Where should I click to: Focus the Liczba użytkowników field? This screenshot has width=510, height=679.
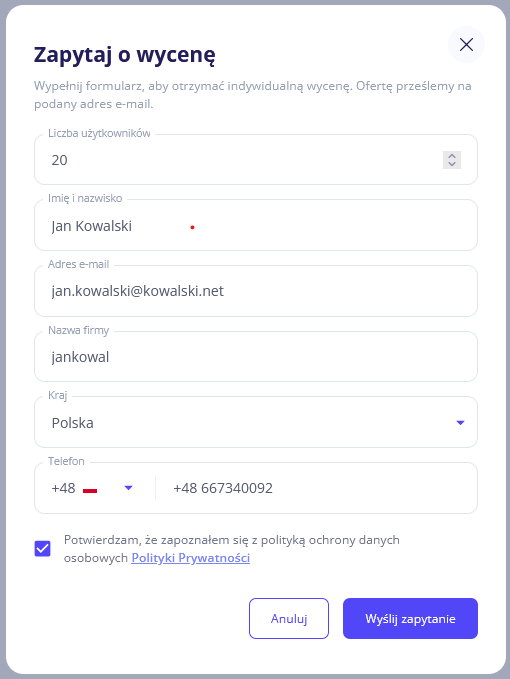[256, 160]
